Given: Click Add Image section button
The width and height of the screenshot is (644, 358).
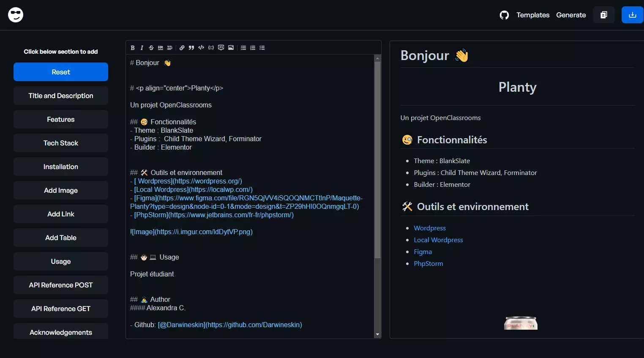Looking at the screenshot, I should (61, 190).
